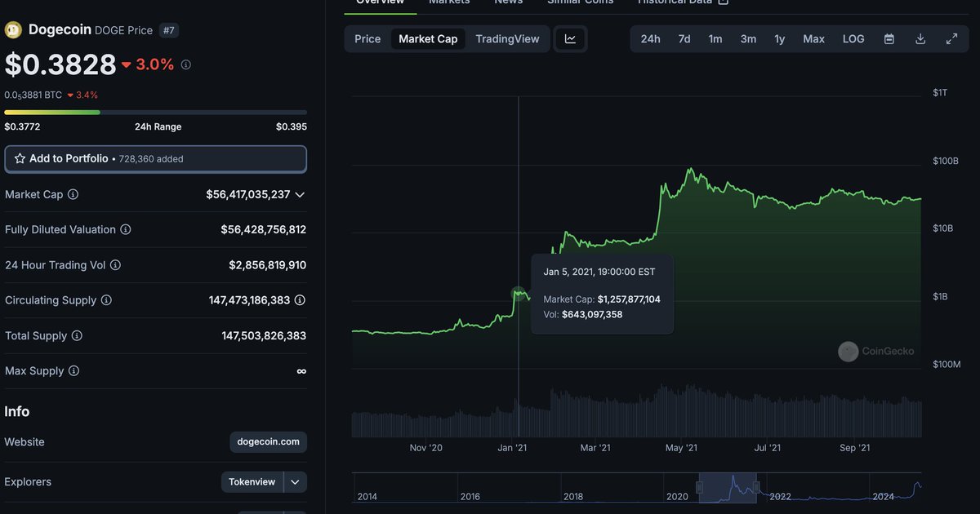The image size is (980, 514).
Task: Show Total Supply info icon
Action: click(77, 335)
